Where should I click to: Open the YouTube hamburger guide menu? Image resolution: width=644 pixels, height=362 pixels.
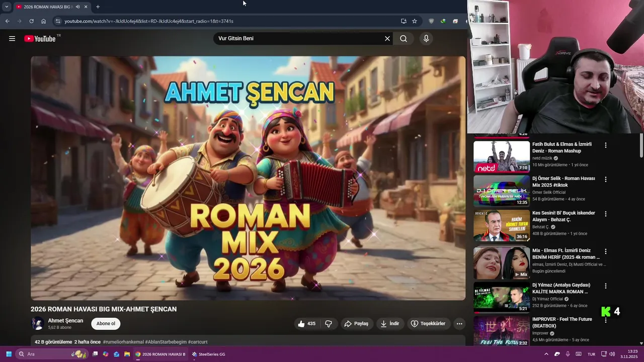(x=12, y=39)
